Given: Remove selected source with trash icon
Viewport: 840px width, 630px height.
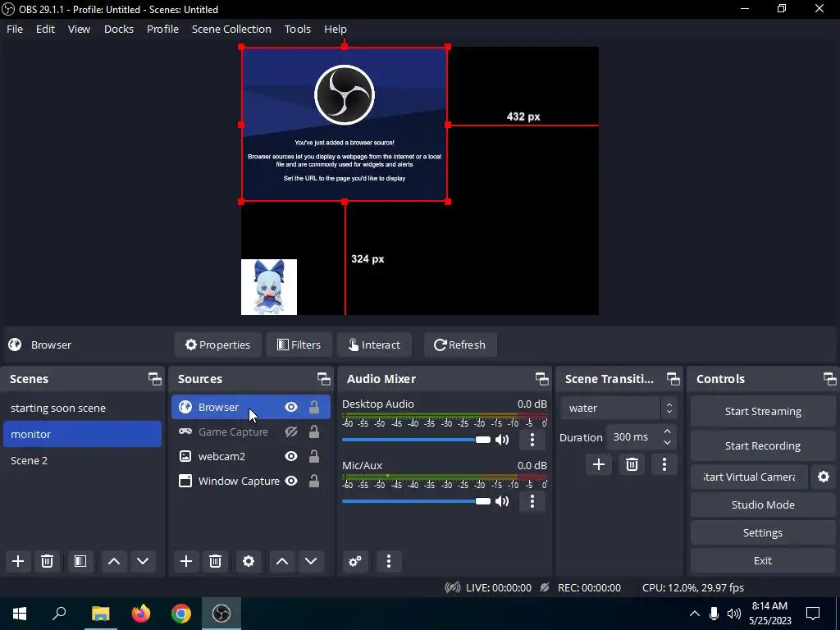Looking at the screenshot, I should click(216, 561).
